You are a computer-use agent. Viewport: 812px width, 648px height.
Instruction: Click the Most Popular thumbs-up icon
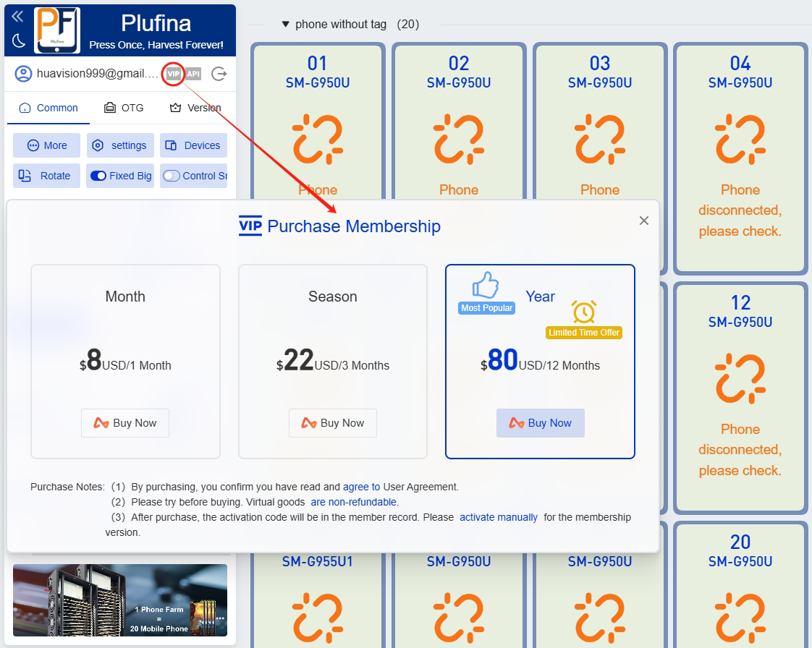pos(486,285)
